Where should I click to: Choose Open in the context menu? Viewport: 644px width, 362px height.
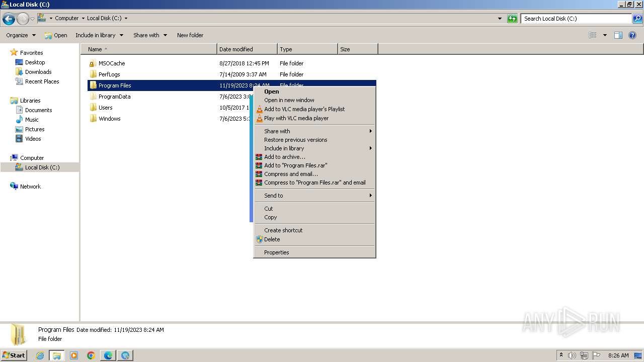click(315, 92)
